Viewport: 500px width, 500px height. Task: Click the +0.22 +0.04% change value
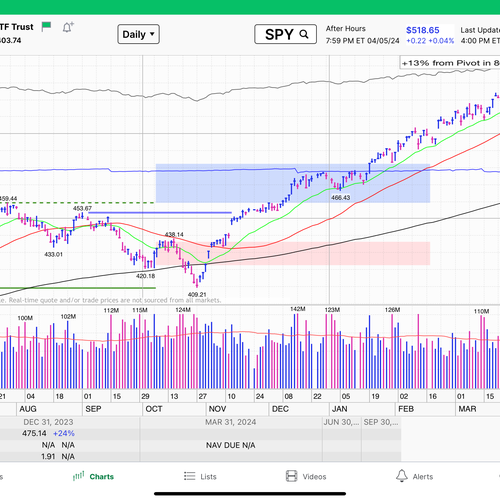pyautogui.click(x=430, y=41)
